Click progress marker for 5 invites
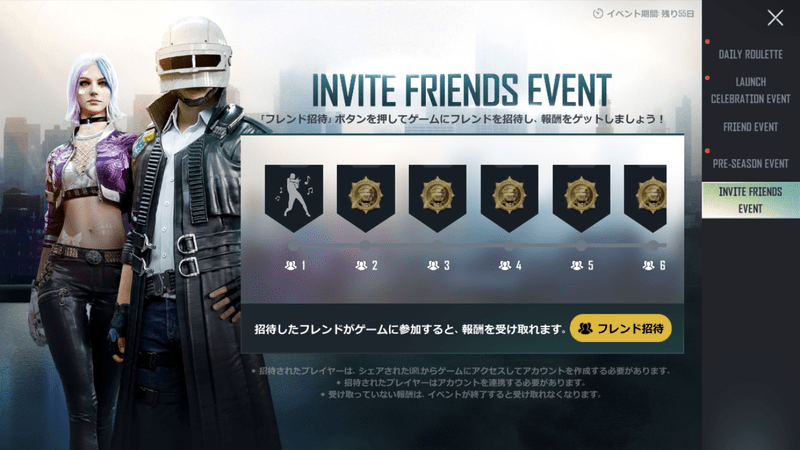The image size is (800, 450). click(581, 246)
